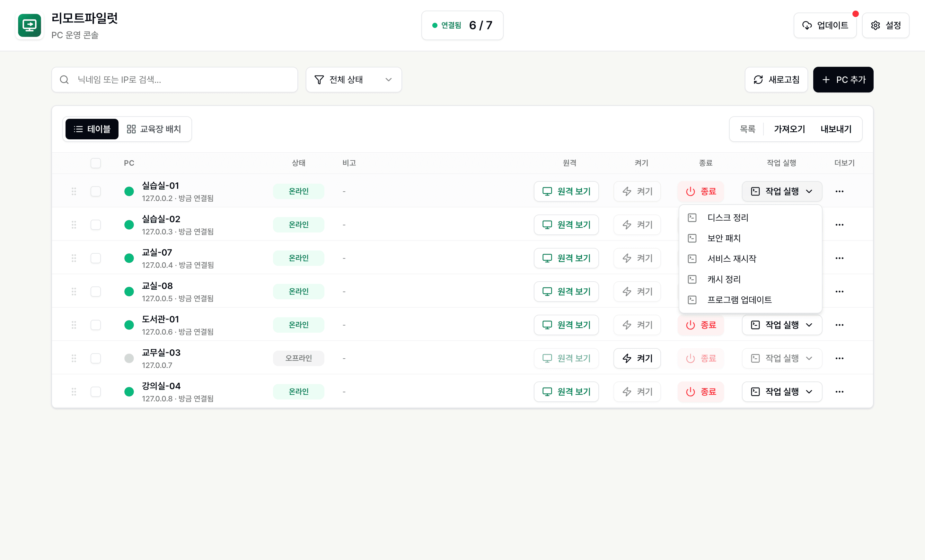Click 종료 shutdown for 도서관-01
This screenshot has height=560, width=925.
701,325
